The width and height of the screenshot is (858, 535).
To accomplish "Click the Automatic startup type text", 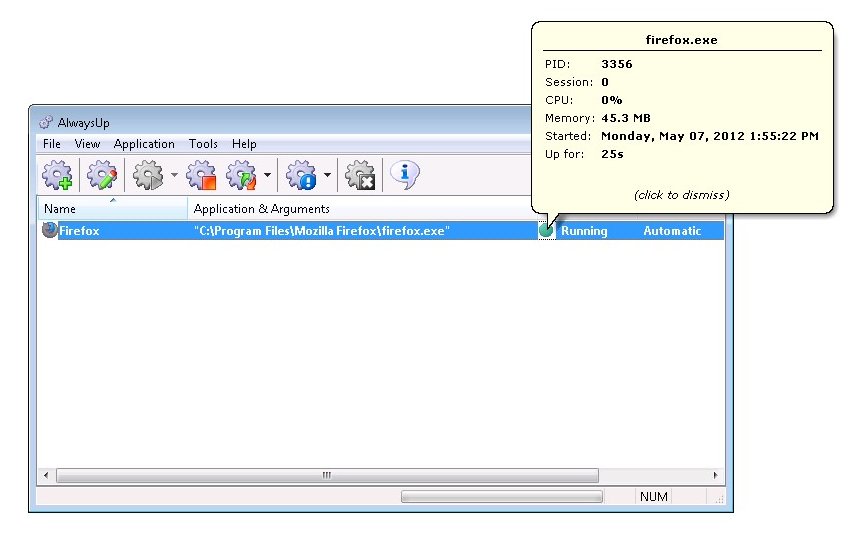I will coord(672,231).
